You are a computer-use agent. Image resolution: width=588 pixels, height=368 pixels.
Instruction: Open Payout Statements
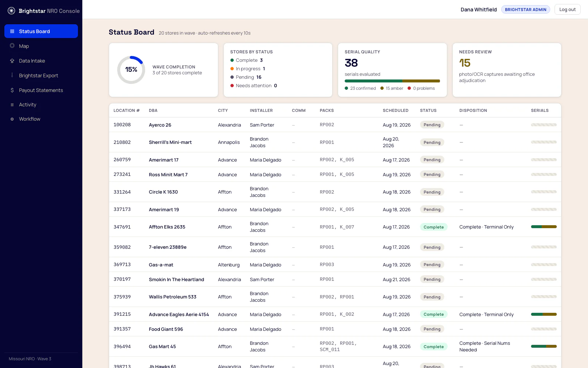(41, 90)
